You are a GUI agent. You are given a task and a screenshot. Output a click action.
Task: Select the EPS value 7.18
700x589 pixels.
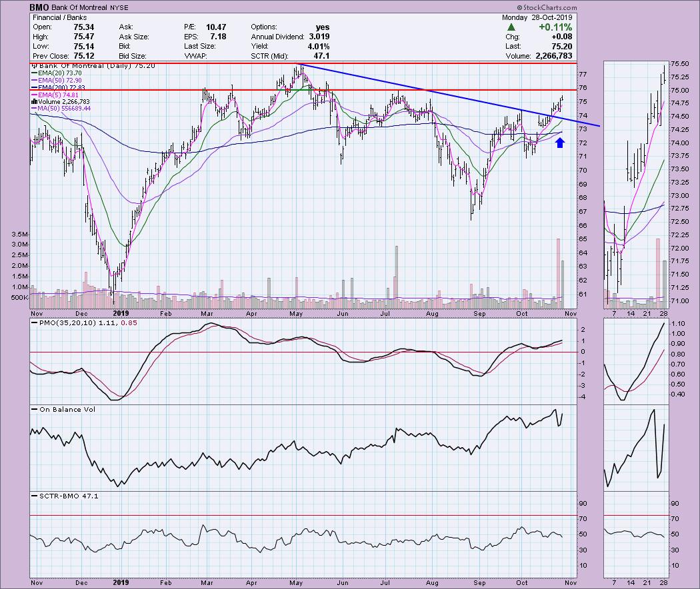218,37
